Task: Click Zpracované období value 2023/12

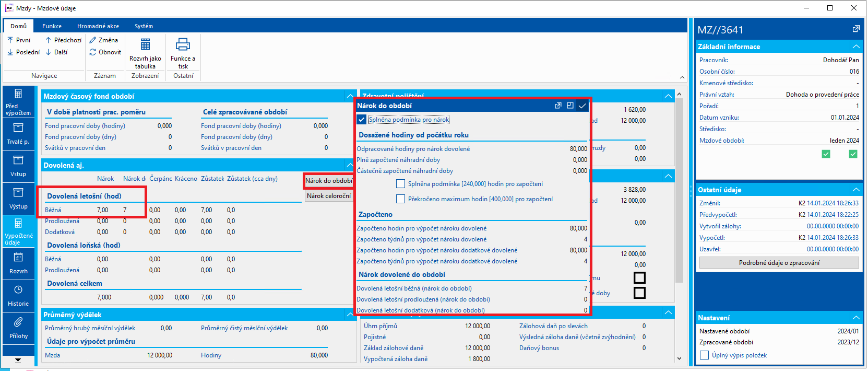Action: tap(848, 343)
